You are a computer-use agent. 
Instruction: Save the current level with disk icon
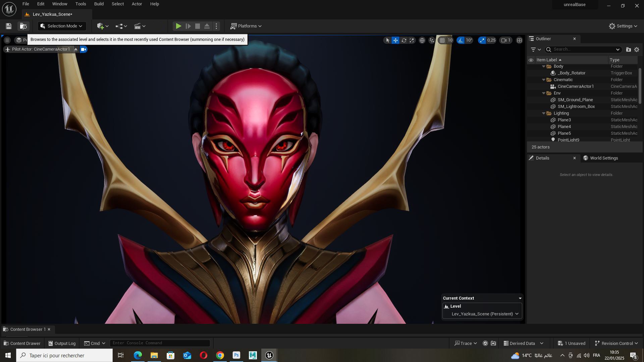(9, 26)
